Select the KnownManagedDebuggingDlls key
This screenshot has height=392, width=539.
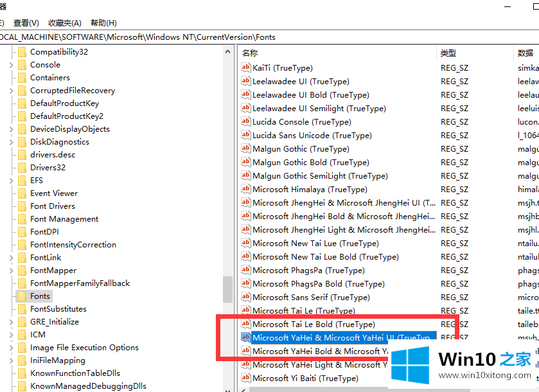(x=88, y=386)
